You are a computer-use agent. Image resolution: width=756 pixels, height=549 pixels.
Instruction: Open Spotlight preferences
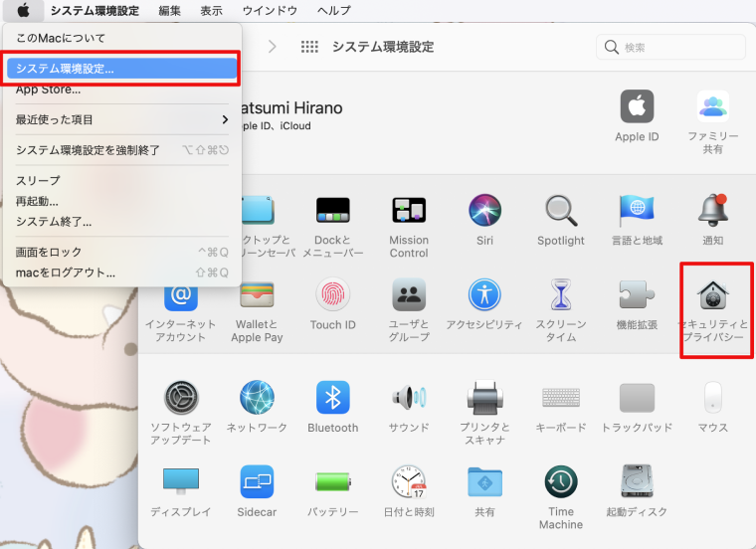[561, 220]
